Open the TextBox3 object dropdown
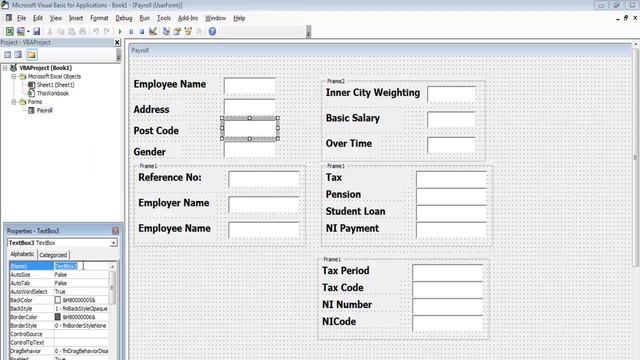The height and width of the screenshot is (360, 640). 113,243
